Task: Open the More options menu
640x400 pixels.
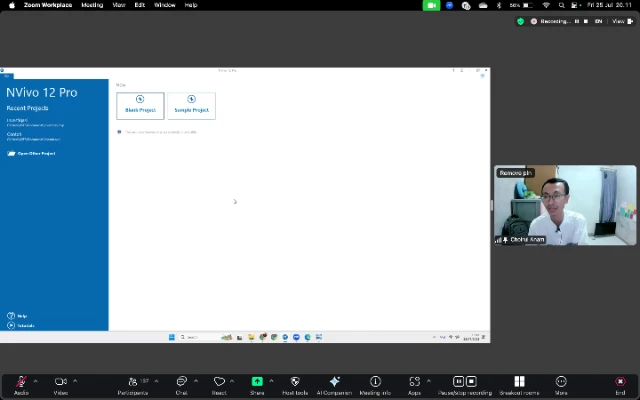Action: (561, 385)
